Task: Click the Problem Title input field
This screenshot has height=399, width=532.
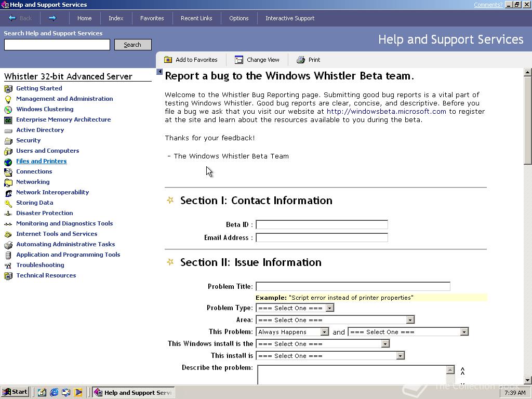Action: [353, 286]
